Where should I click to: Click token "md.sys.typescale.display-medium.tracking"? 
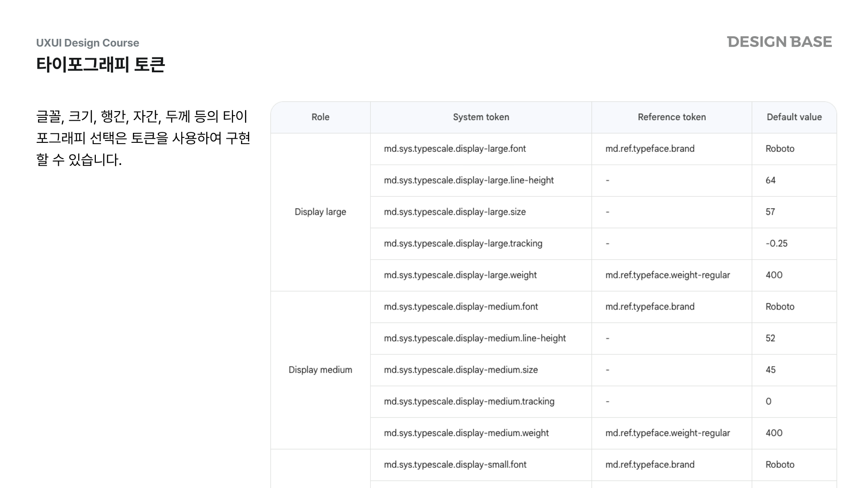[469, 401]
